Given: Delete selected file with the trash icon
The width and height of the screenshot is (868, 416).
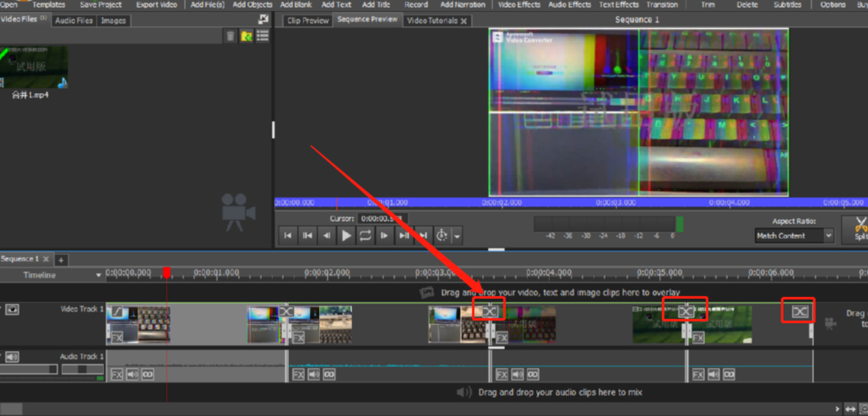Looking at the screenshot, I should click(230, 36).
